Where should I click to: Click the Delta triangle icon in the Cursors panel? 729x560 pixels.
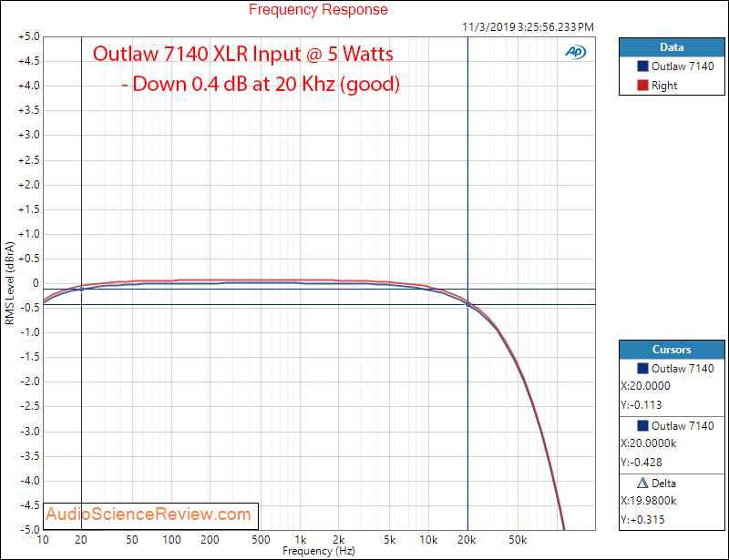[642, 484]
